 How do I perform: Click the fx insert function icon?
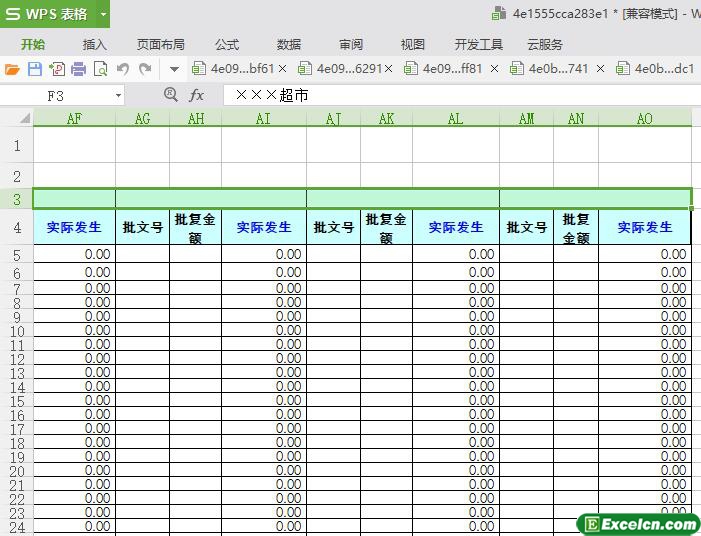point(197,95)
